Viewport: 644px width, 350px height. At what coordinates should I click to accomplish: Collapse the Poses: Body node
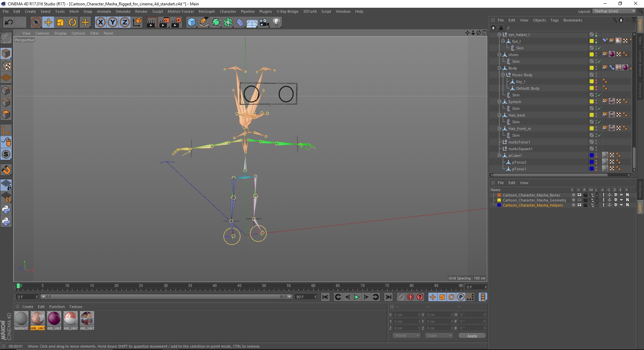tap(503, 75)
